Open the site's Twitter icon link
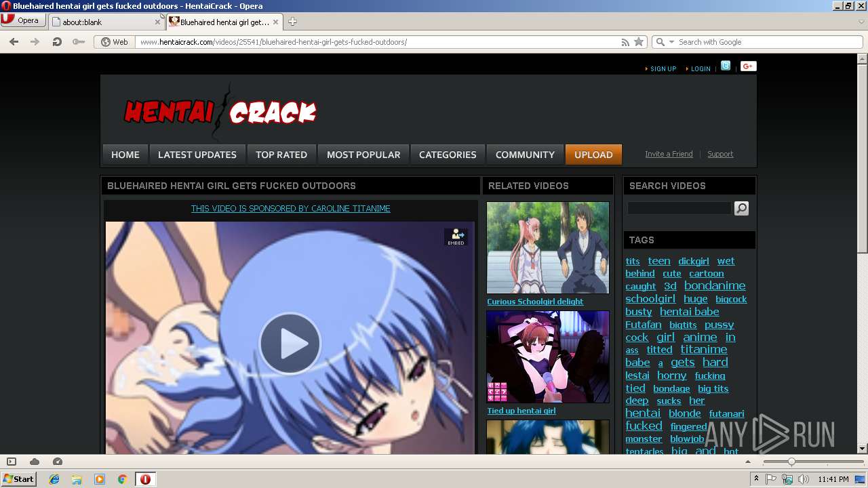The height and width of the screenshot is (488, 868). coord(726,66)
